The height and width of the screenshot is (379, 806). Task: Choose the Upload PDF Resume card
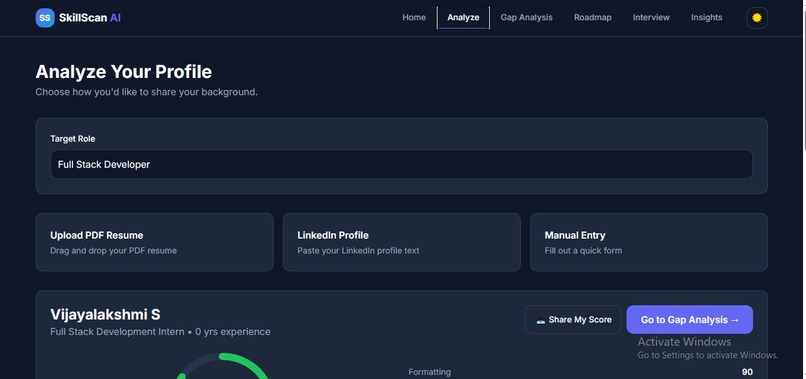point(154,242)
